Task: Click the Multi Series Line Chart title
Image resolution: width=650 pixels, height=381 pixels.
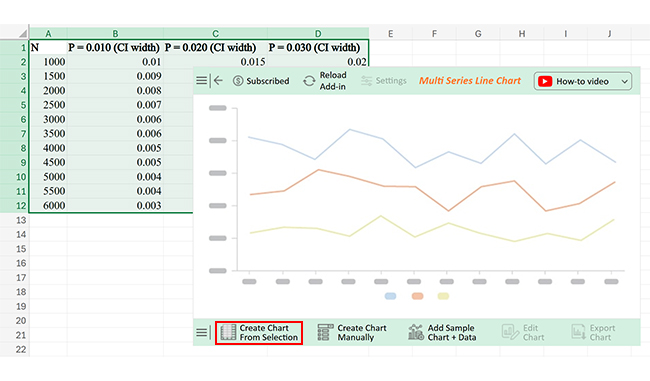Action: pos(470,81)
